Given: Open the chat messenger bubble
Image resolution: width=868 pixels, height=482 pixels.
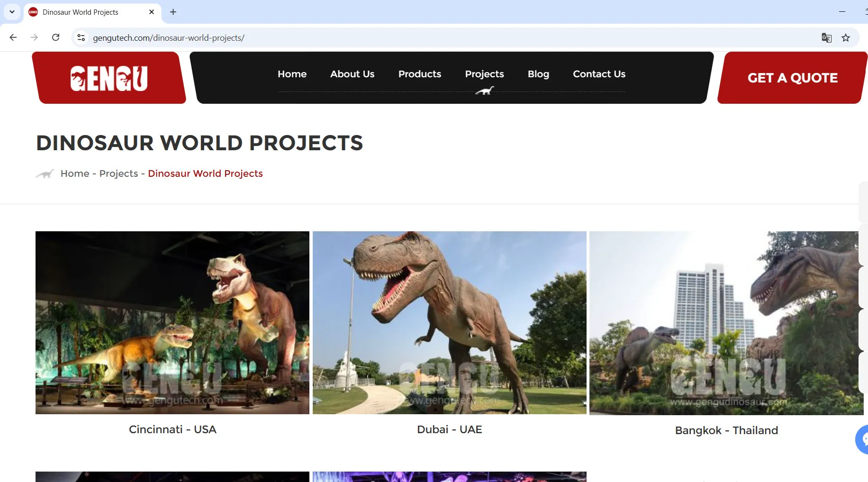Looking at the screenshot, I should 862,439.
